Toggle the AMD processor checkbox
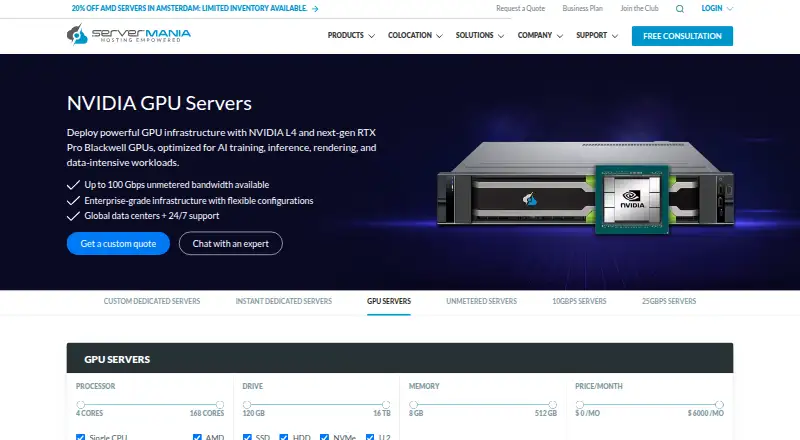Viewport: 800px width, 440px height. coord(197,437)
